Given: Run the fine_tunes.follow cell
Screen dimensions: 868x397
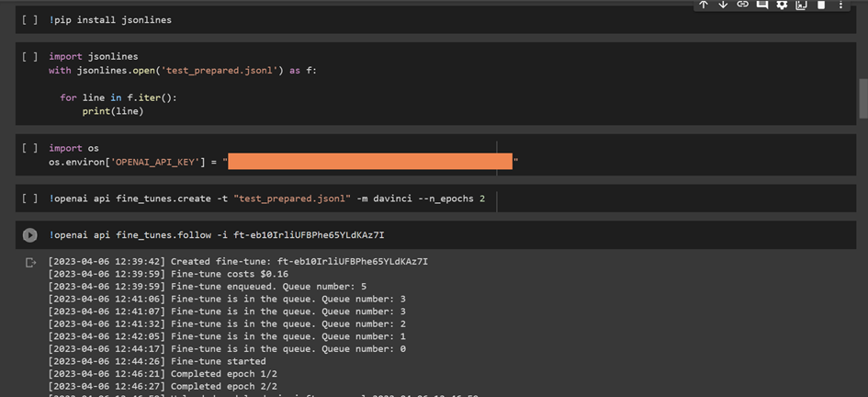Looking at the screenshot, I should point(30,235).
